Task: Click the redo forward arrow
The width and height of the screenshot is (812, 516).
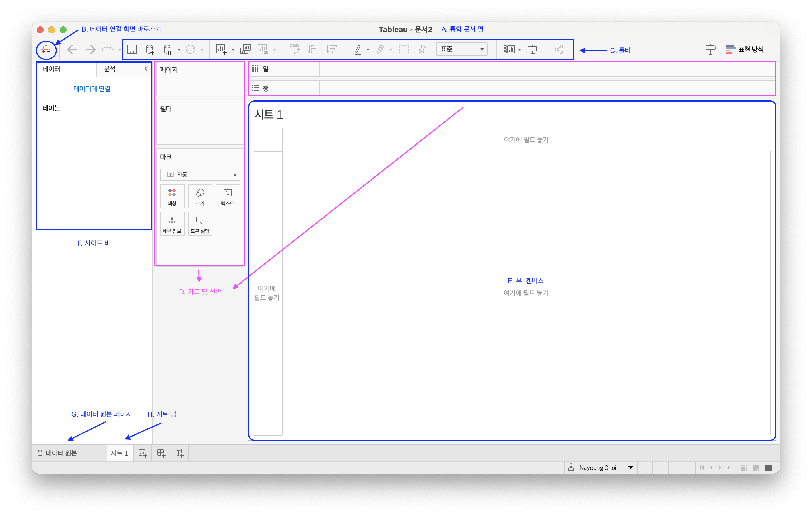Action: click(x=90, y=50)
